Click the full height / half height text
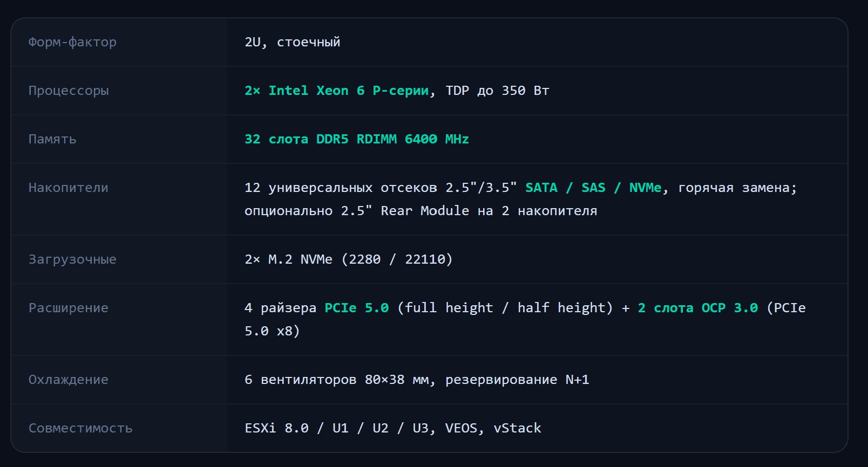868x467 pixels. (505, 308)
